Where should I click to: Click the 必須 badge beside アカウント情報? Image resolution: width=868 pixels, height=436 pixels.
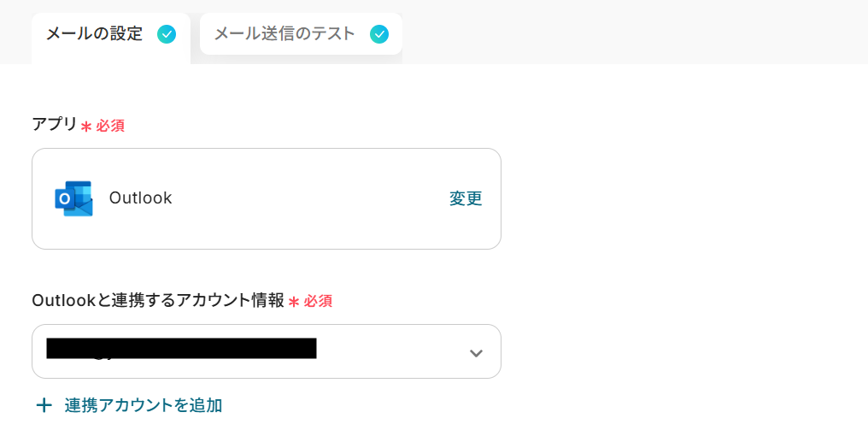click(x=318, y=302)
